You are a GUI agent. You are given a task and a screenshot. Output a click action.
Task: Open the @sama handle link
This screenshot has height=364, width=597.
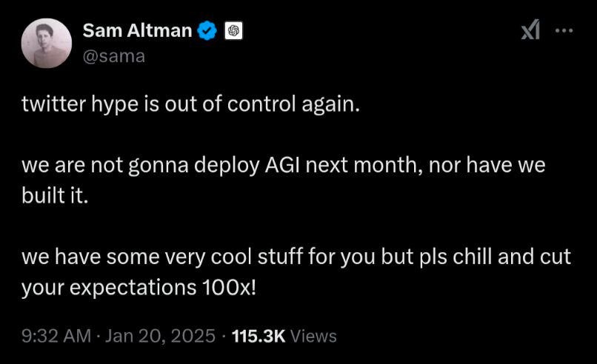[x=114, y=56]
